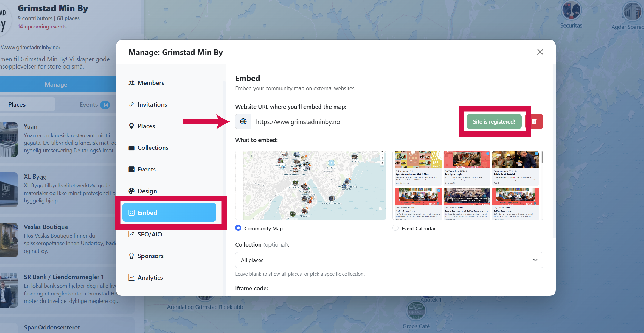Open the Invitations section

click(169, 105)
